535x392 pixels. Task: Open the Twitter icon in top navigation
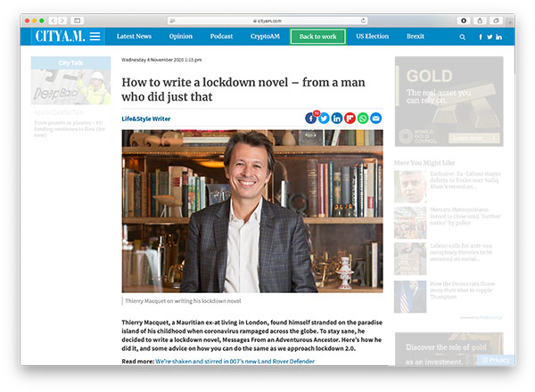[x=490, y=37]
